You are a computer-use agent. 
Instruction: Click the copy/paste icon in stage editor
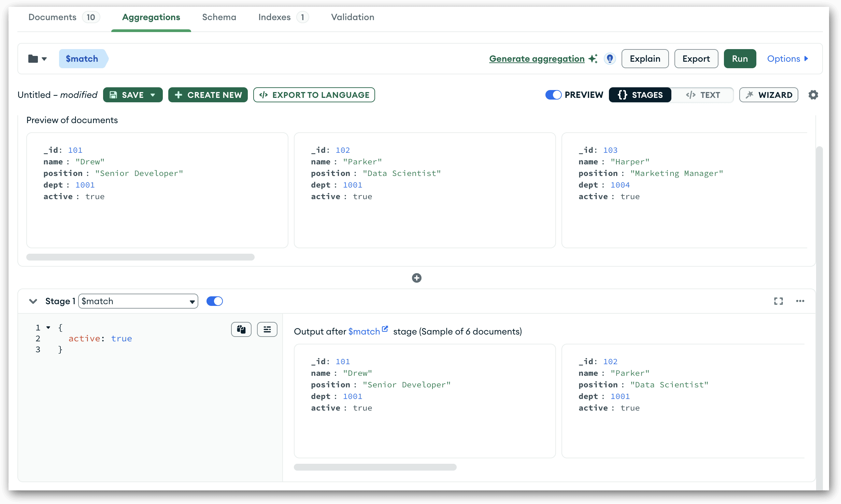point(241,329)
